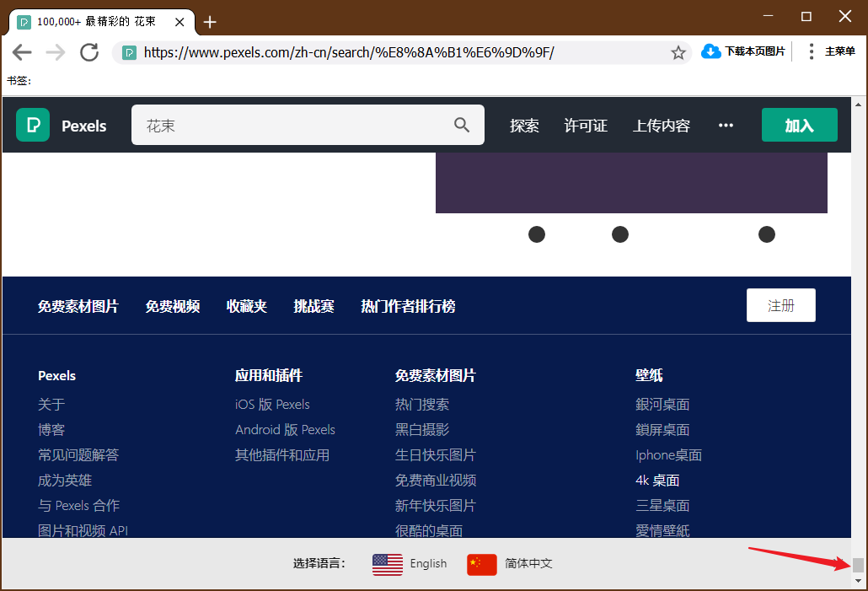Go back with the browser back arrow
The height and width of the screenshot is (591, 868).
tap(22, 52)
